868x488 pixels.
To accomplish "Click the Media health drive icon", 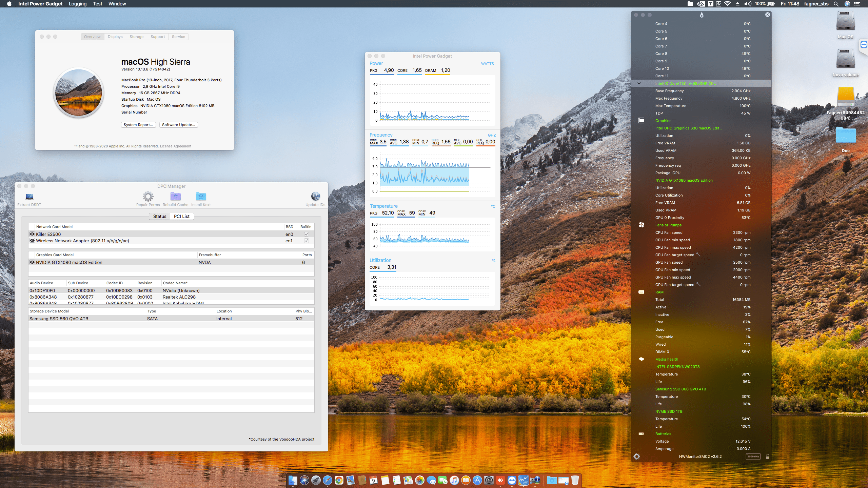I will 642,359.
